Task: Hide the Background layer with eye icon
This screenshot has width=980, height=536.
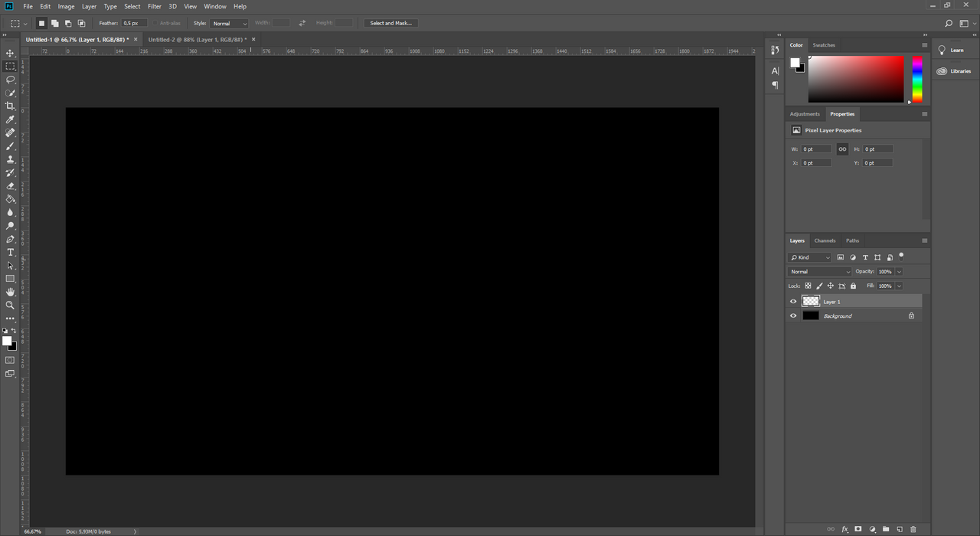Action: point(793,315)
